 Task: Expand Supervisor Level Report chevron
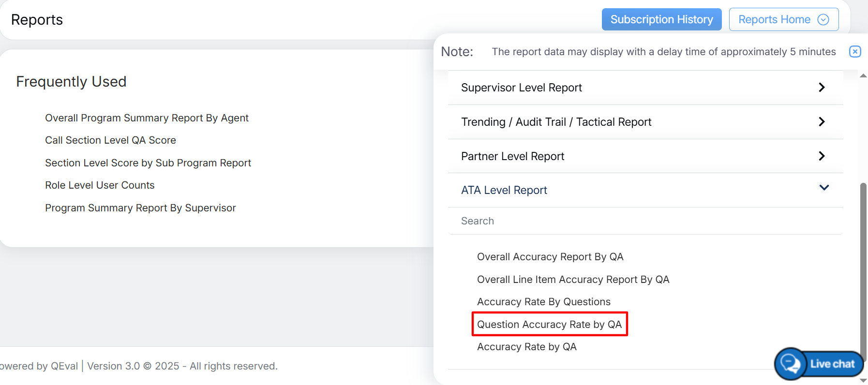821,88
